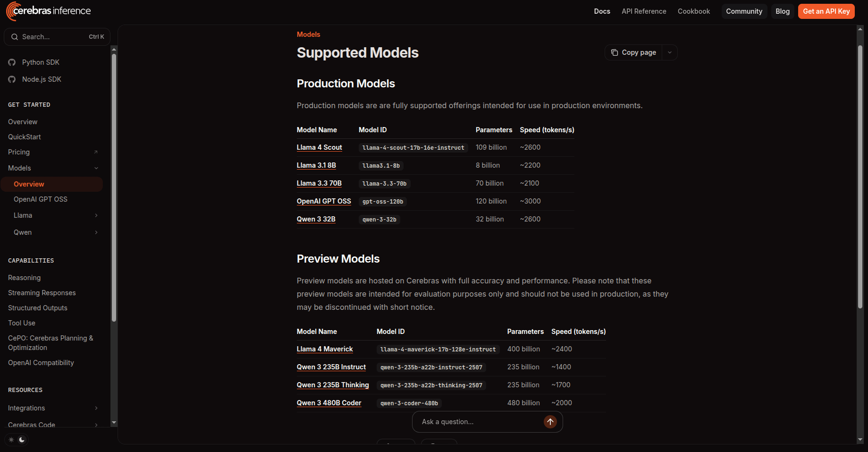Click the sidebar vertical scrollbar
868x452 pixels.
click(114, 188)
